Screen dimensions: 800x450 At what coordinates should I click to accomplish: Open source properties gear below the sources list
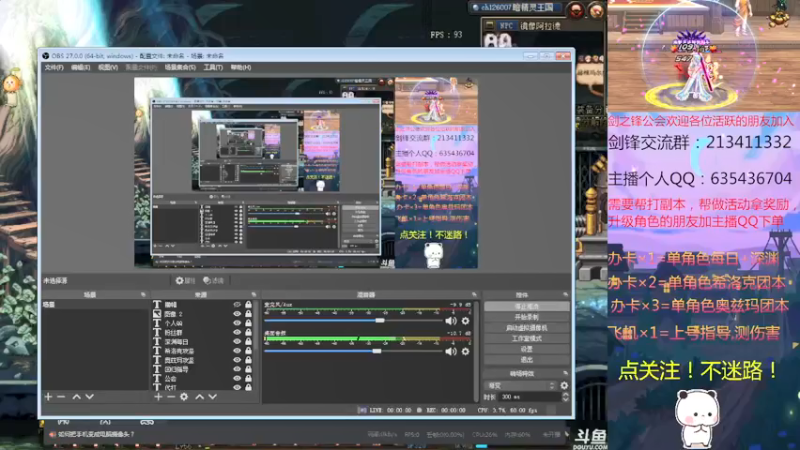184,396
